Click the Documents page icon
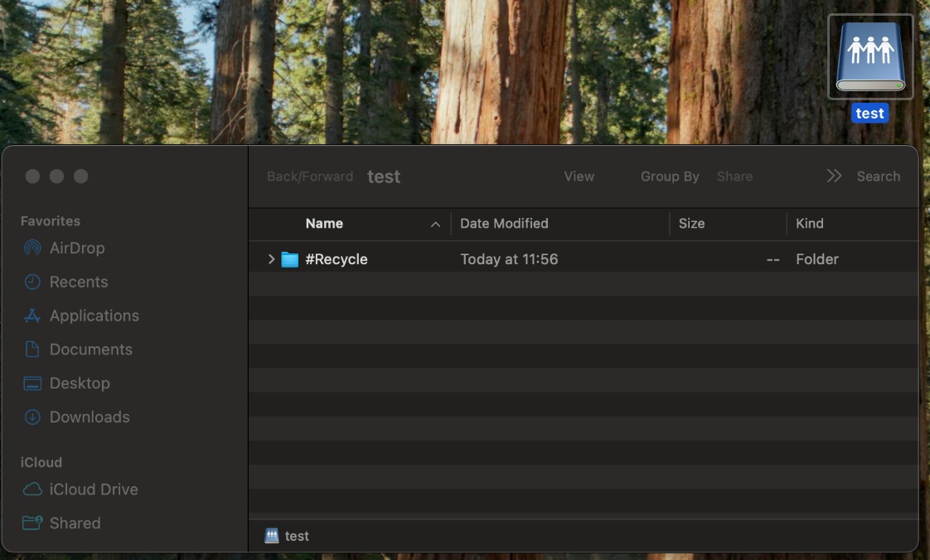930x560 pixels. 32,350
